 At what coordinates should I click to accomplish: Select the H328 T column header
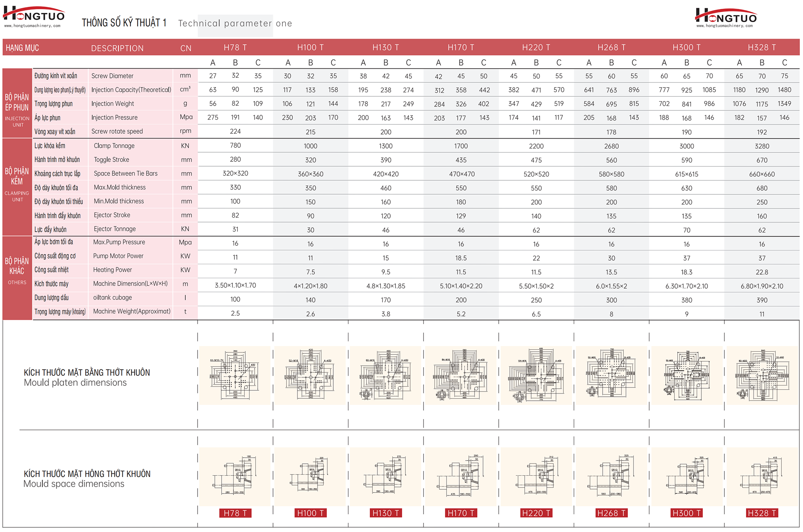point(762,48)
